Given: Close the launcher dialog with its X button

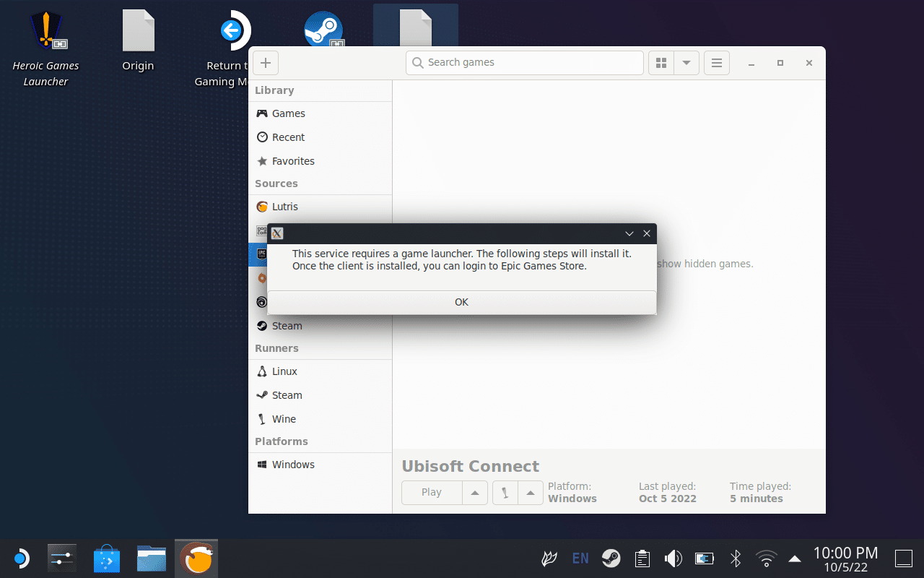Looking at the screenshot, I should click(647, 233).
